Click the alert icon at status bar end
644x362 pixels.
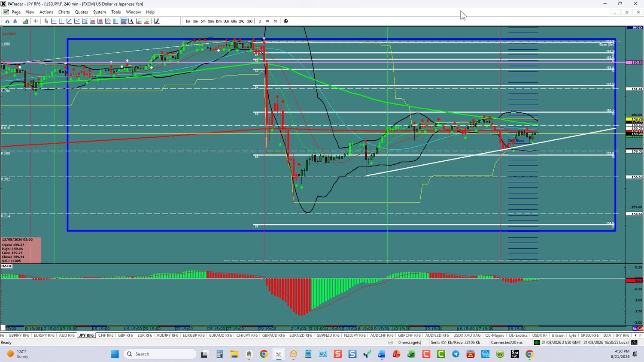coord(634,342)
